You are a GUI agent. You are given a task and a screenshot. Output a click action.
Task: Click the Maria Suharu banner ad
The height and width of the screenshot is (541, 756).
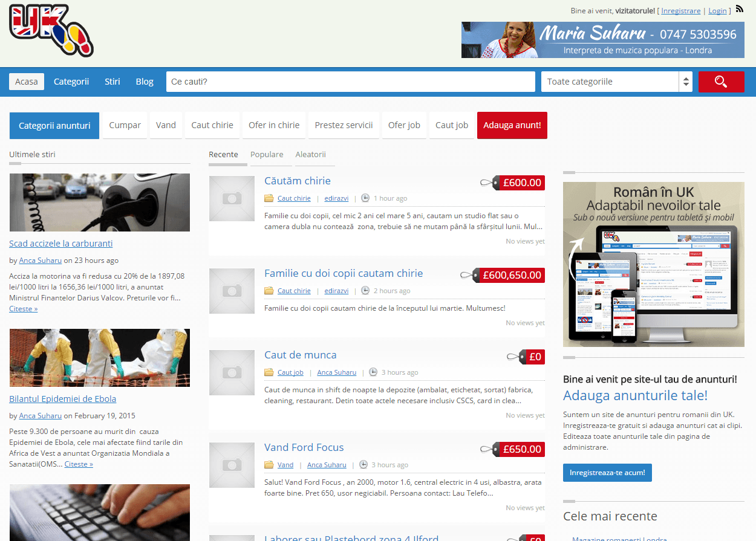[602, 40]
